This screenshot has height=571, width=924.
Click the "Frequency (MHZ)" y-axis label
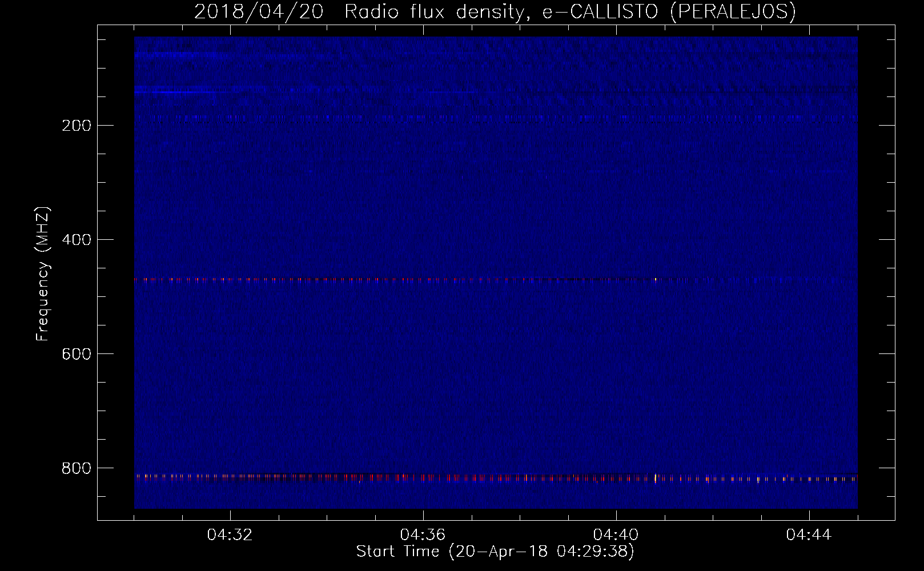coord(43,274)
